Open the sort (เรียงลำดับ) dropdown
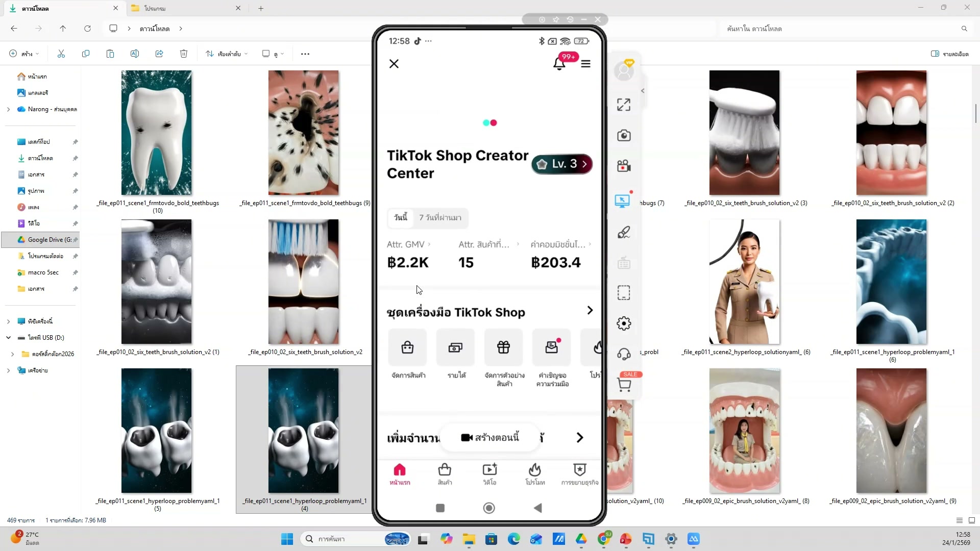The height and width of the screenshot is (551, 980). click(227, 54)
